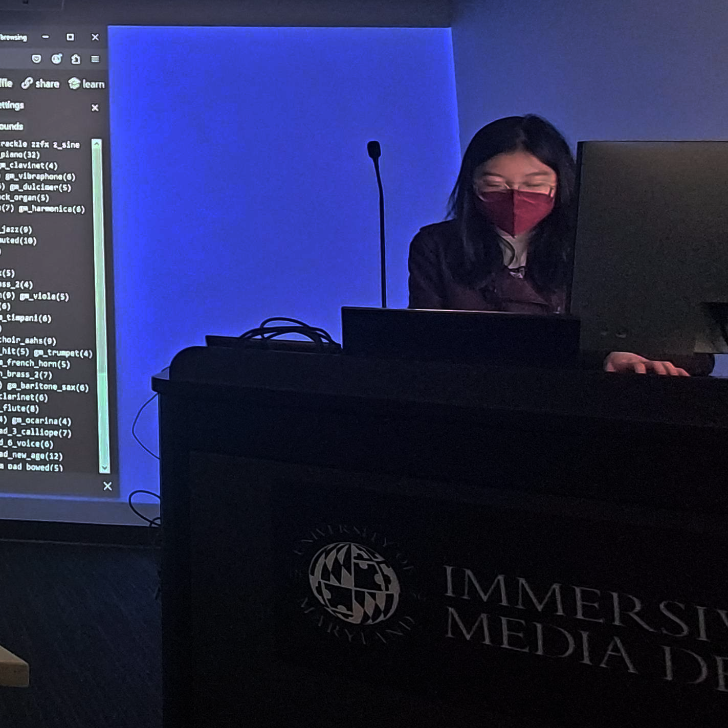
Task: Dismiss the sounds panel using the bottom X
Action: click(x=107, y=485)
